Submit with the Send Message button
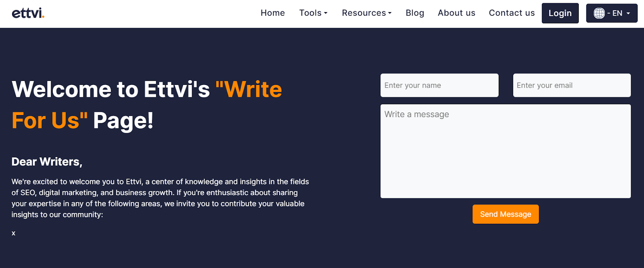This screenshot has width=644, height=268. [506, 214]
